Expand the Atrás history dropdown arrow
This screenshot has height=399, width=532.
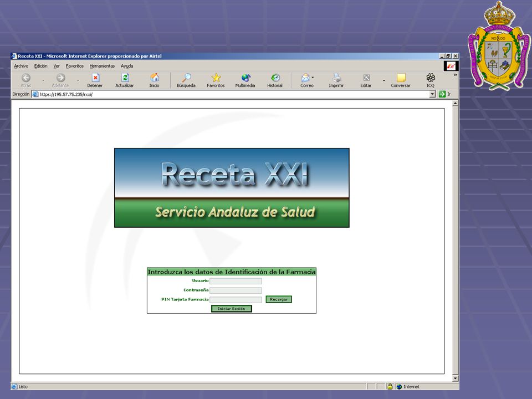click(43, 81)
